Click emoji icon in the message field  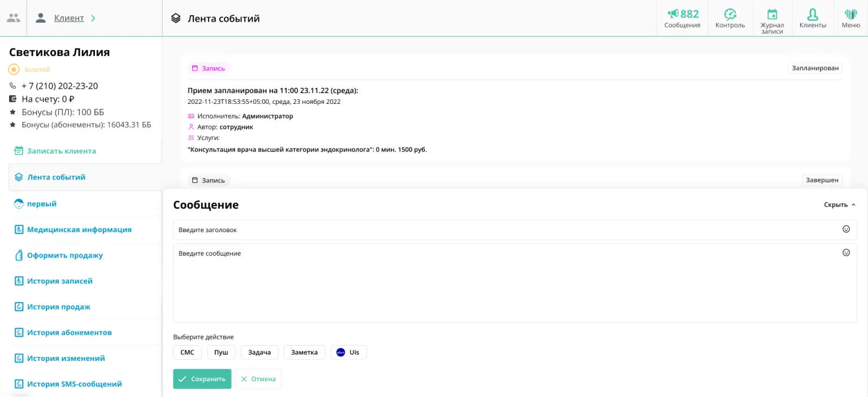point(846,253)
